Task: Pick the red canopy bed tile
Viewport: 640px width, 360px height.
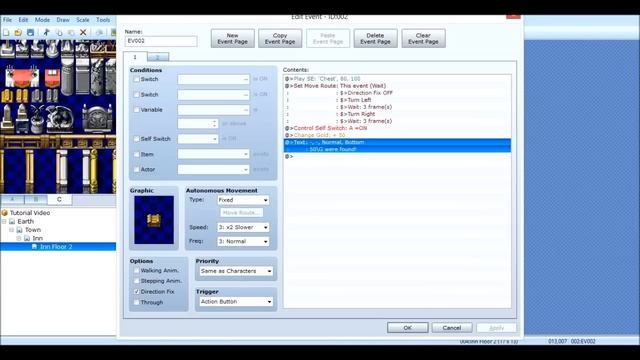Action: (22, 77)
